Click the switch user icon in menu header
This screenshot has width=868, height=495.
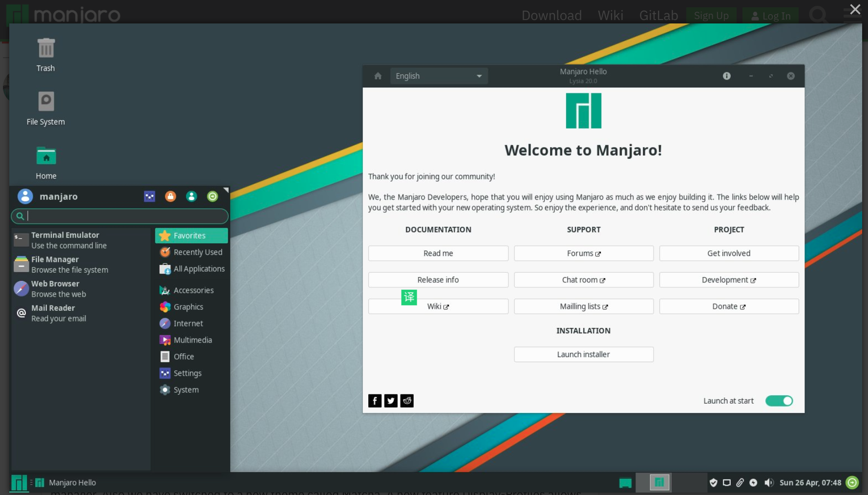point(191,196)
